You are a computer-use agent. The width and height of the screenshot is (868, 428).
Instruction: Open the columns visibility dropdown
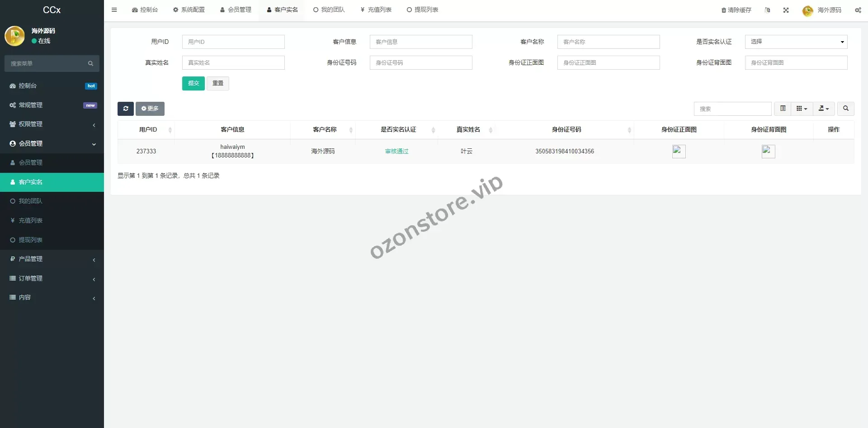click(802, 109)
